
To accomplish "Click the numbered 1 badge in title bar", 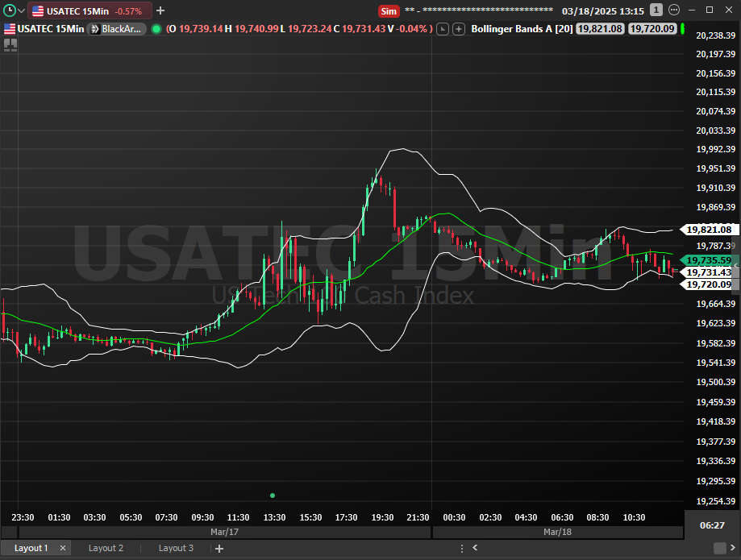I will 656,10.
